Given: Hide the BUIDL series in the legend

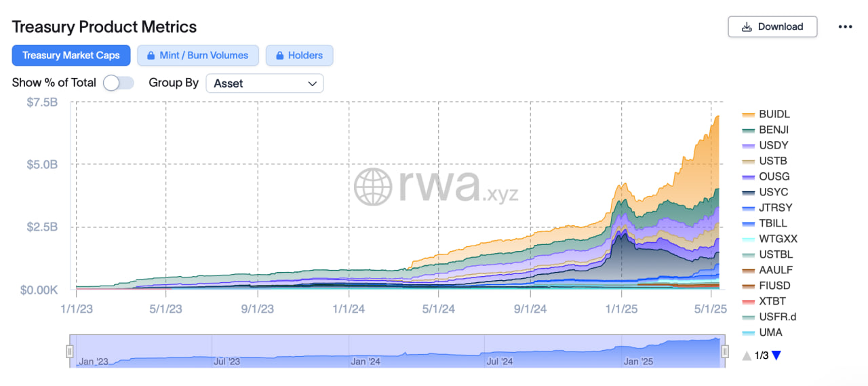Looking at the screenshot, I should [x=774, y=114].
